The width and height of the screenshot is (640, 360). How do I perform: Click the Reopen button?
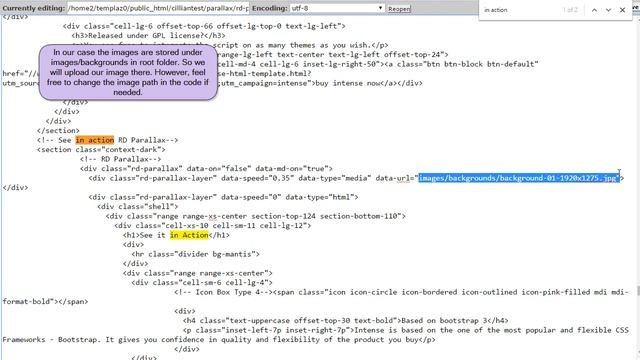tap(399, 9)
